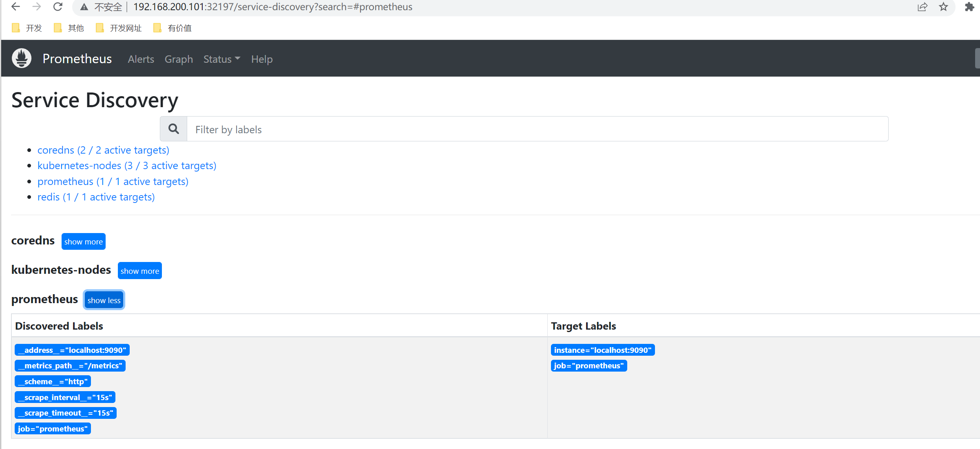
Task: Click instance="localhost:9090" target label
Action: (603, 350)
